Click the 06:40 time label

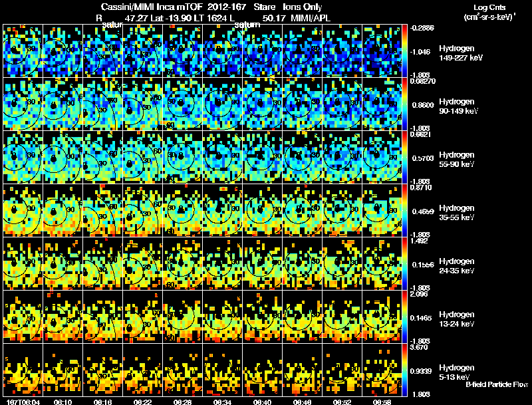pos(262,402)
